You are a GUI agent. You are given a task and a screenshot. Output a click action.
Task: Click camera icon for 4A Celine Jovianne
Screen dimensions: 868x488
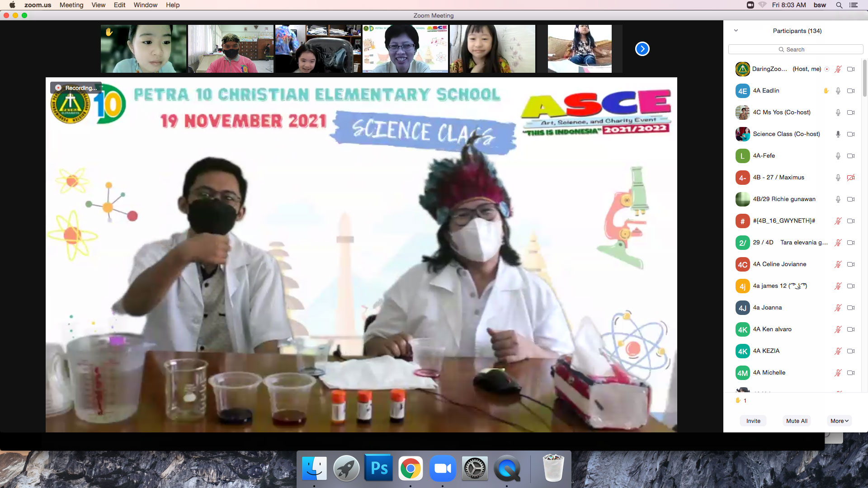pos(851,264)
